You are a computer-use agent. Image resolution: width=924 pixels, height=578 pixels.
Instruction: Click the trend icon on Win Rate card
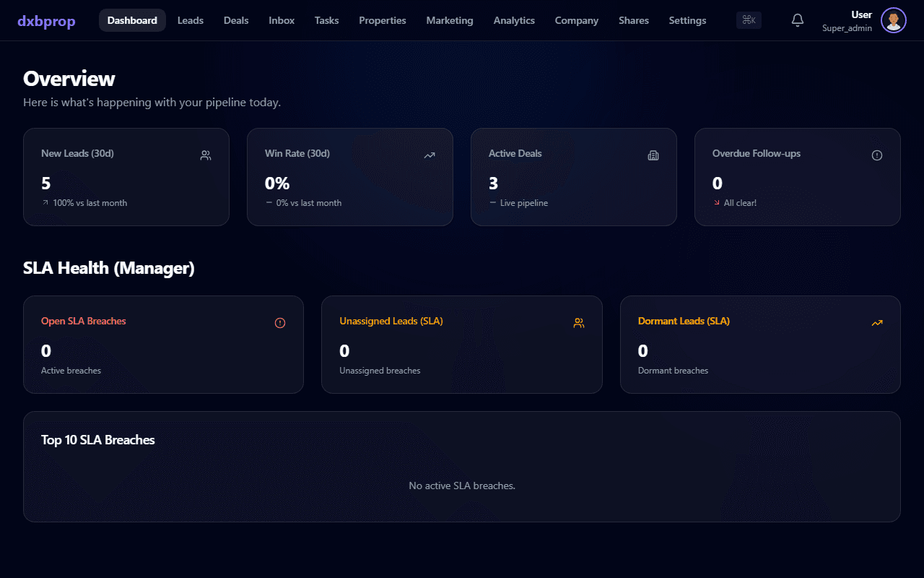(430, 155)
